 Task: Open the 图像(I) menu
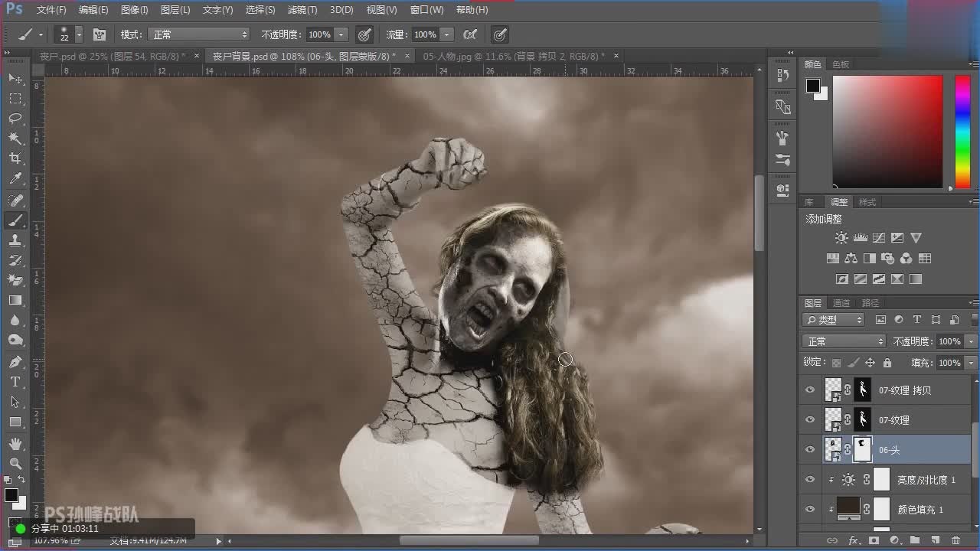134,10
